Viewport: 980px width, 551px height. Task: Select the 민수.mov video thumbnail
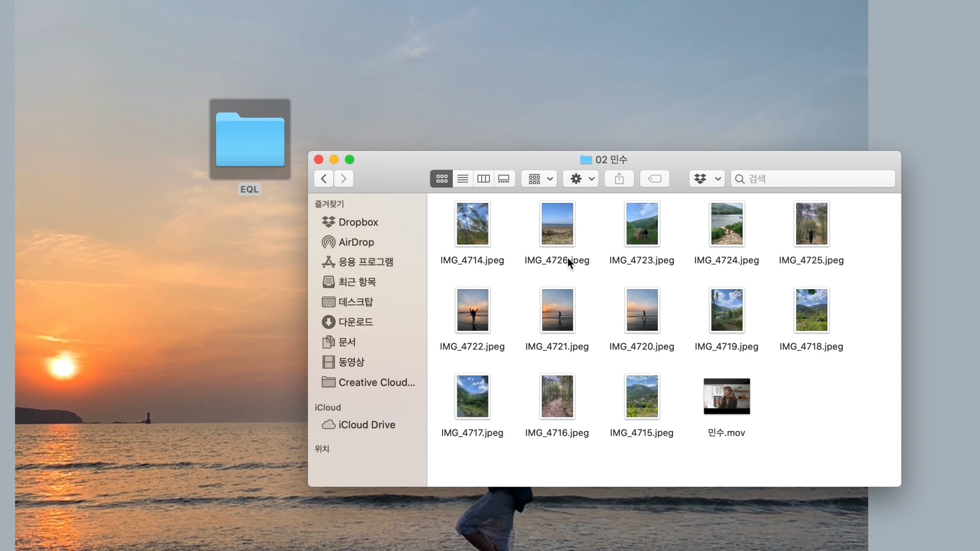click(726, 396)
